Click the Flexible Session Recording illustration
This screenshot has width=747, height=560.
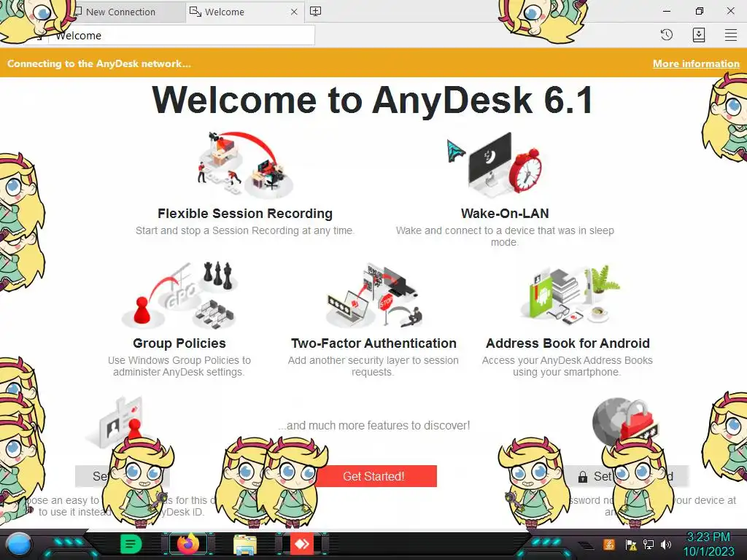245,164
